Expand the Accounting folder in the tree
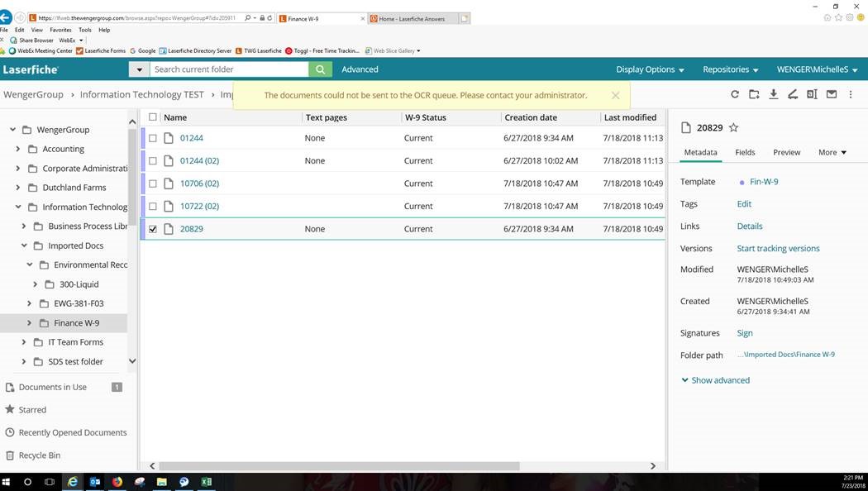The height and width of the screenshot is (491, 868). 18,149
